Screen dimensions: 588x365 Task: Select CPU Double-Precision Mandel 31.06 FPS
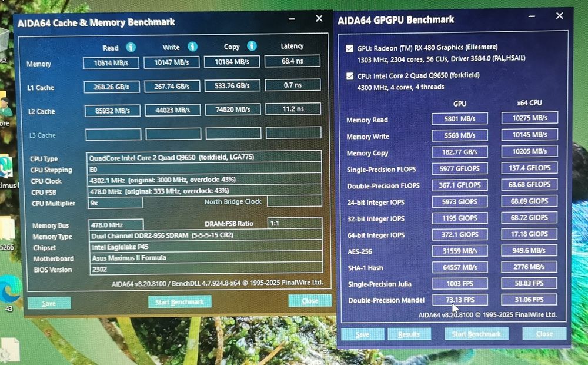(529, 299)
